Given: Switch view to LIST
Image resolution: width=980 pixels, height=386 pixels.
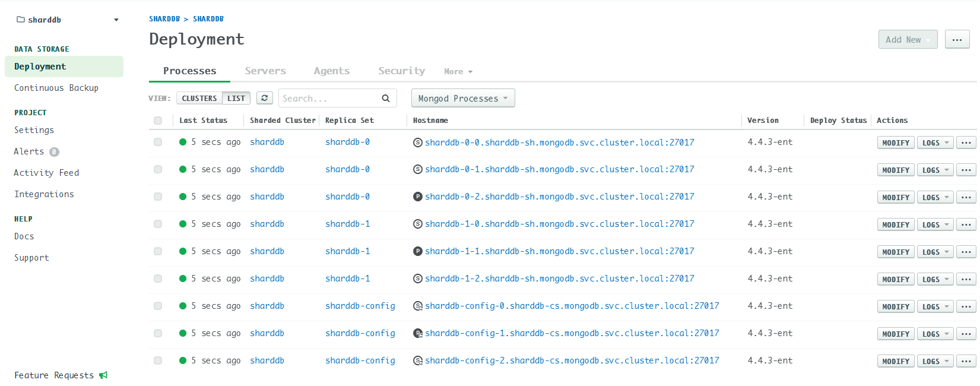Looking at the screenshot, I should 236,98.
